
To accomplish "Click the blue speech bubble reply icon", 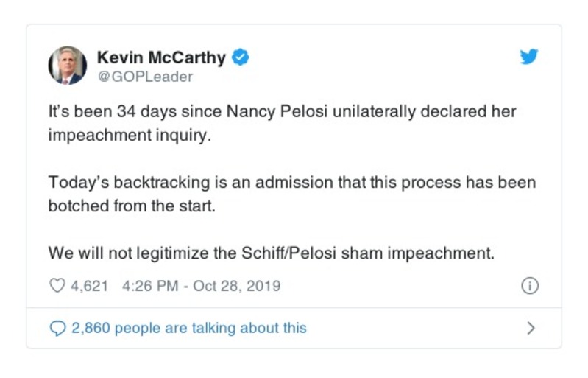I will coord(57,328).
